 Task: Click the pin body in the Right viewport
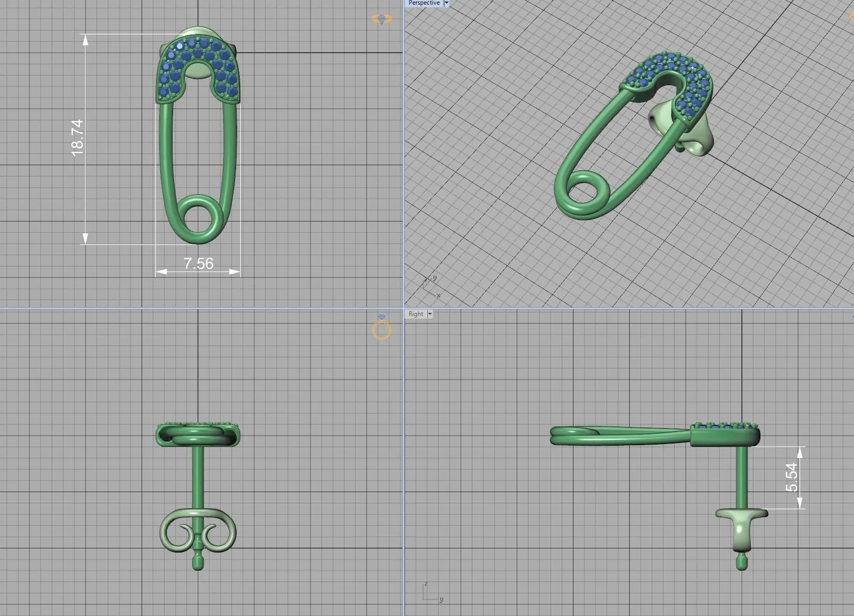(620, 436)
